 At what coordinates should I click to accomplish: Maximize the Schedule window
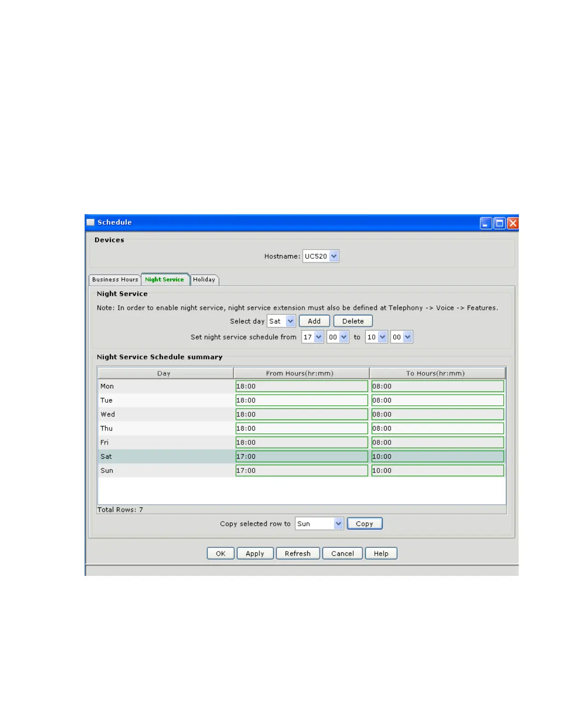[499, 223]
